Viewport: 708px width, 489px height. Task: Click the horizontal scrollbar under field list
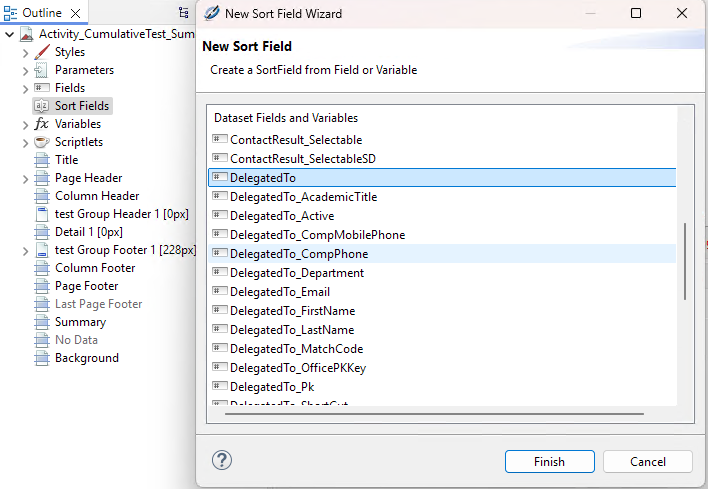point(428,413)
